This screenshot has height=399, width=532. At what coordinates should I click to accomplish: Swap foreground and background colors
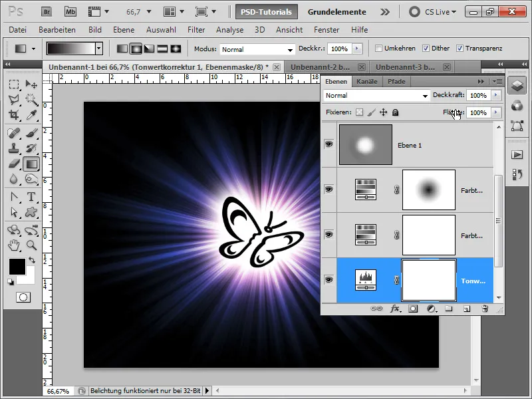32,260
